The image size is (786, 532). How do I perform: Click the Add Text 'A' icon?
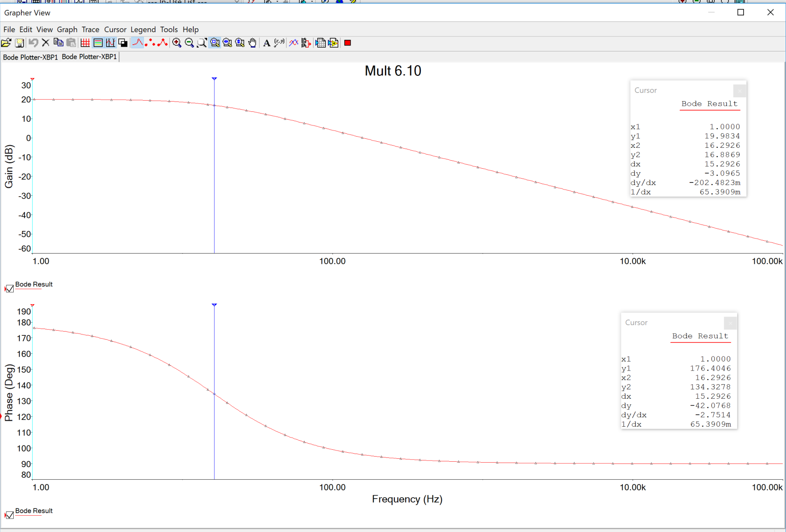click(x=267, y=43)
